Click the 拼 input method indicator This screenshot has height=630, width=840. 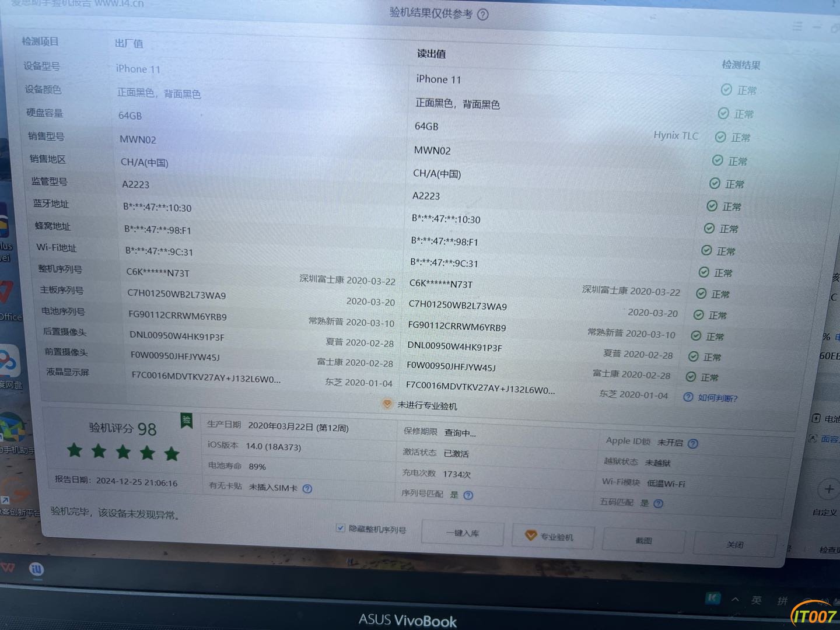(782, 601)
